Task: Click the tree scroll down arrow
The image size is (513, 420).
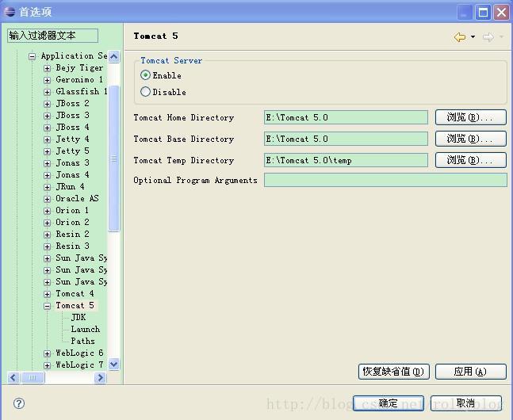Action: click(x=114, y=364)
